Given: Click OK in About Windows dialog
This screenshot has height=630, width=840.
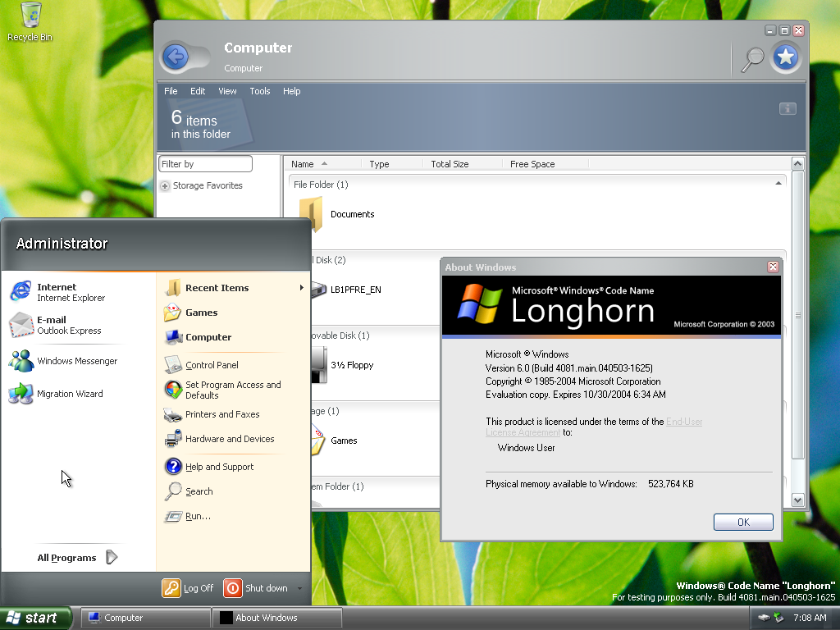Looking at the screenshot, I should [x=743, y=523].
